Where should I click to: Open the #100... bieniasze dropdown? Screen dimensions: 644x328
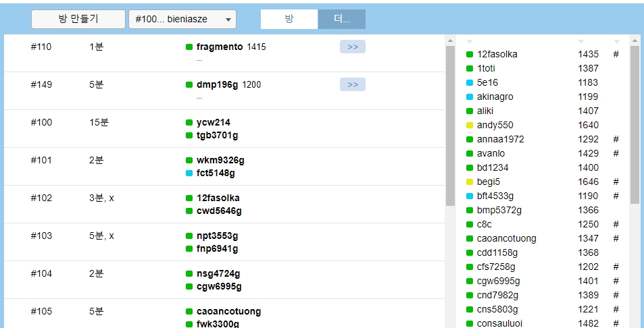coord(182,20)
